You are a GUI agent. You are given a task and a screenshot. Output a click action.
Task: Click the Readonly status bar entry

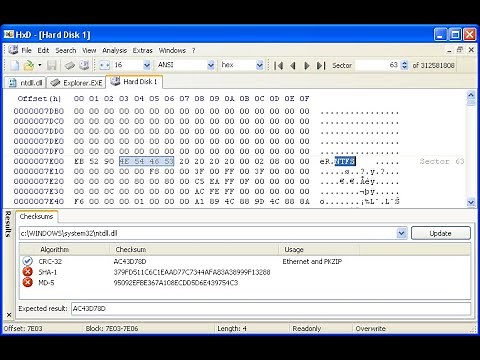click(307, 328)
